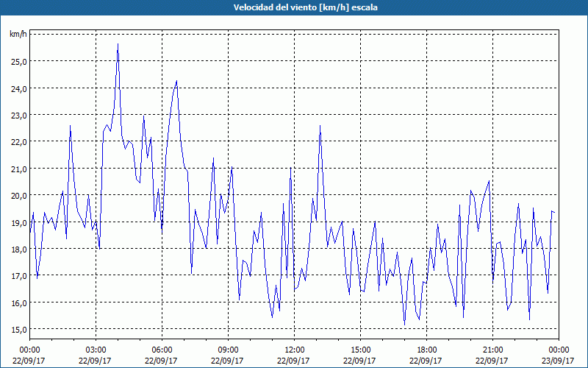Select the 23,0 y-axis value
The height and width of the screenshot is (368, 588).
pos(19,116)
